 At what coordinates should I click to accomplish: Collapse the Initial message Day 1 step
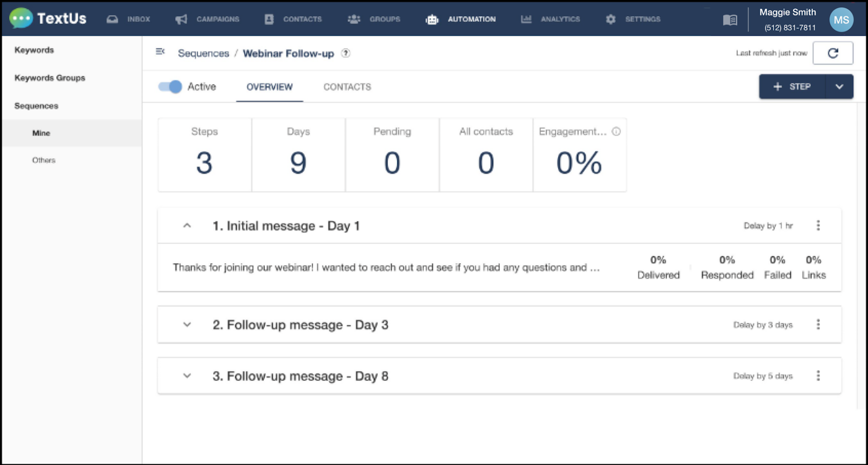(187, 225)
